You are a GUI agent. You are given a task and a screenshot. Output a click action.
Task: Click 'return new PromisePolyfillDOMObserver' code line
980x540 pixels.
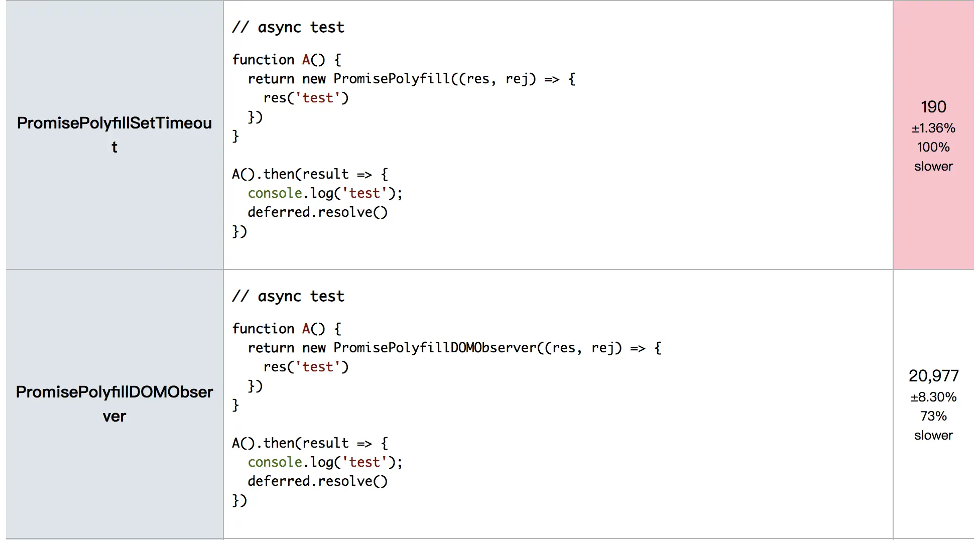454,348
